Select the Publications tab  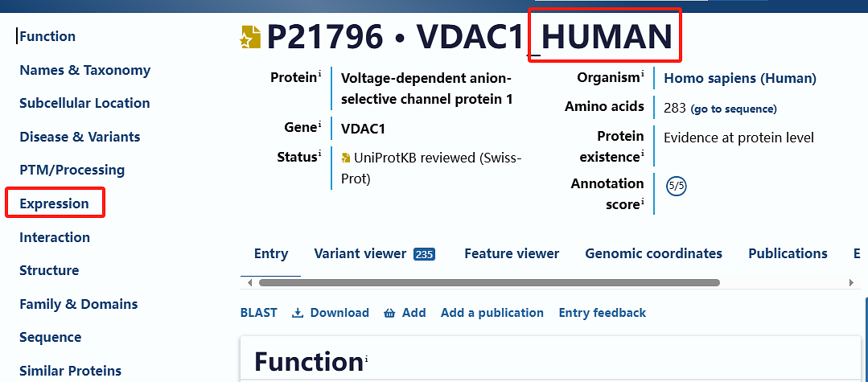(x=788, y=253)
